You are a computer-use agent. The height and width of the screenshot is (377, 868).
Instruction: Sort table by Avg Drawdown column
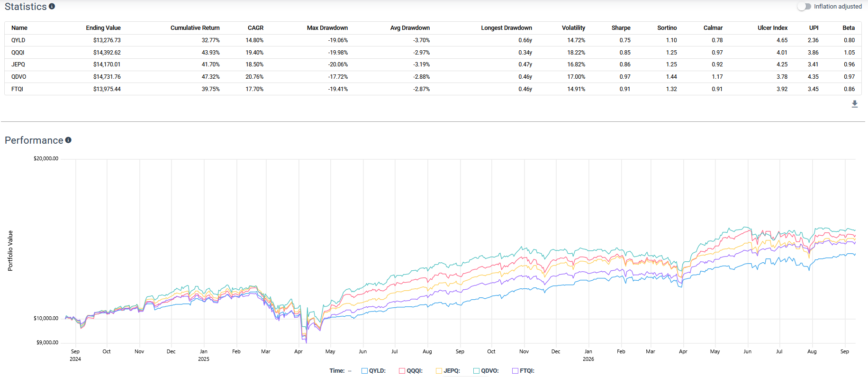(x=410, y=28)
